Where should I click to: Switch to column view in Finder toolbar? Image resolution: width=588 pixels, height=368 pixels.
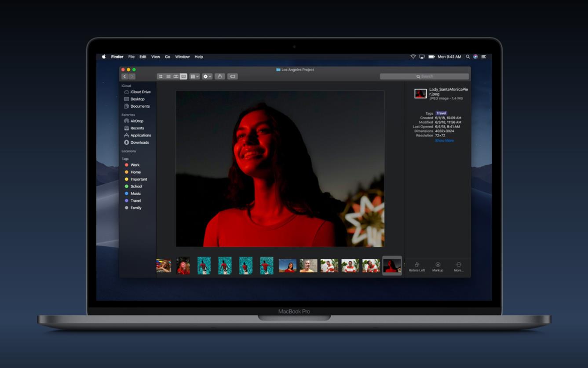tap(176, 77)
